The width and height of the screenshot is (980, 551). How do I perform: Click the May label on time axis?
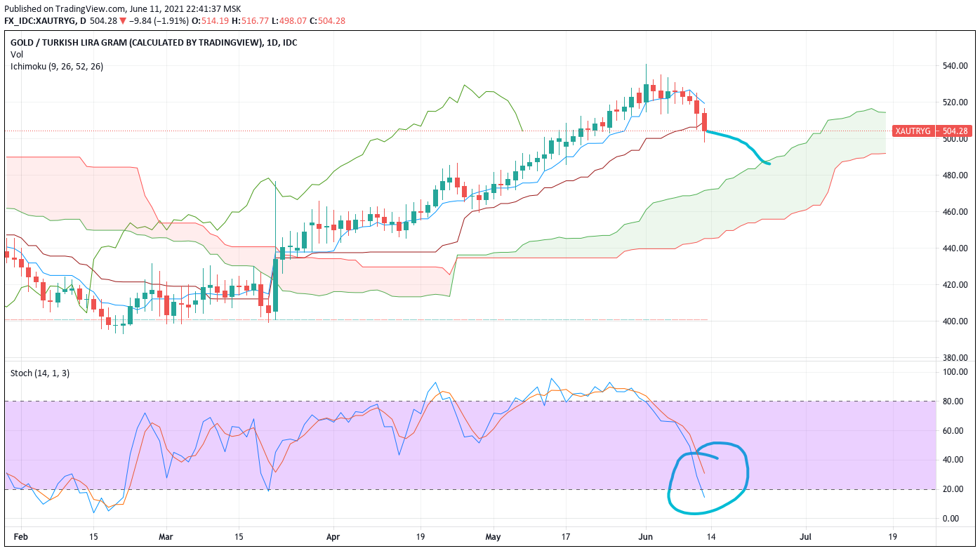493,536
